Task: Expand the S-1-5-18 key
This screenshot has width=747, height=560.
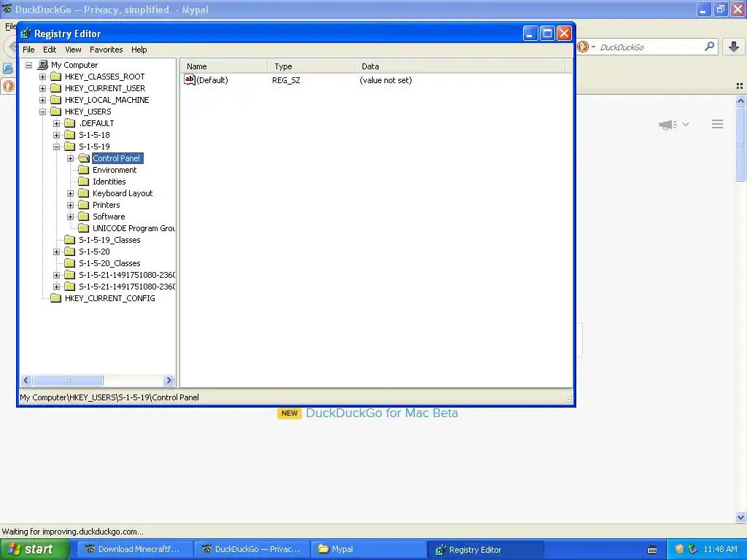Action: (x=57, y=135)
